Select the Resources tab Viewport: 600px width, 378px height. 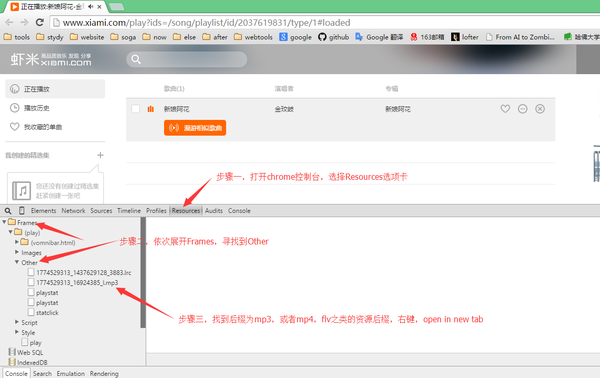click(186, 211)
